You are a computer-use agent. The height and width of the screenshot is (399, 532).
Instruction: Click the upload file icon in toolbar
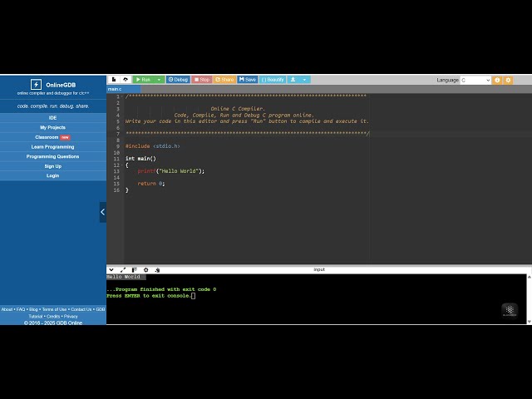coord(126,80)
